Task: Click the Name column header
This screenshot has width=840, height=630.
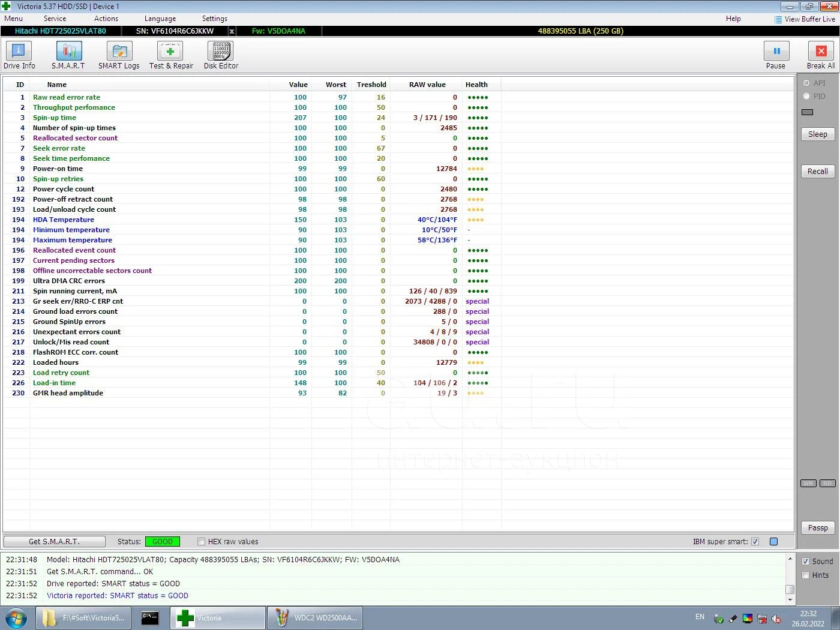Action: pyautogui.click(x=149, y=85)
